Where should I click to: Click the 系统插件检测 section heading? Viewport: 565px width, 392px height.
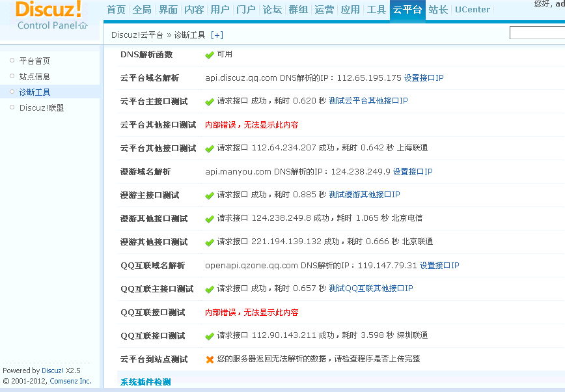pos(146,382)
